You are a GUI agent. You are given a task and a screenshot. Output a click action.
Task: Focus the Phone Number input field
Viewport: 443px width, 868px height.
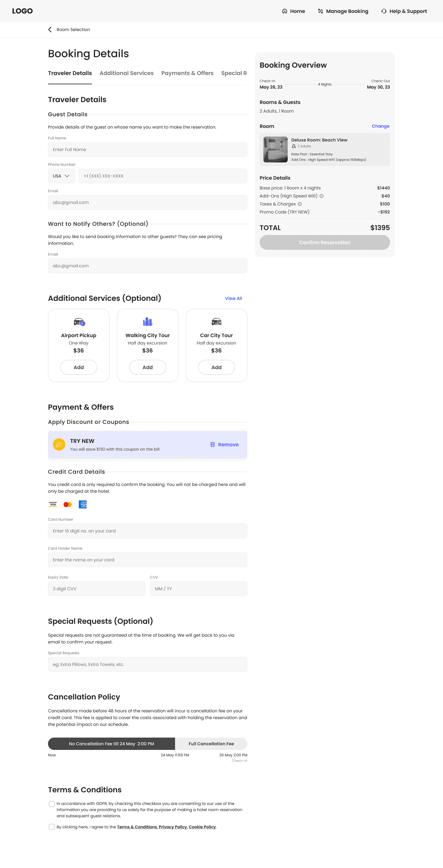(163, 176)
